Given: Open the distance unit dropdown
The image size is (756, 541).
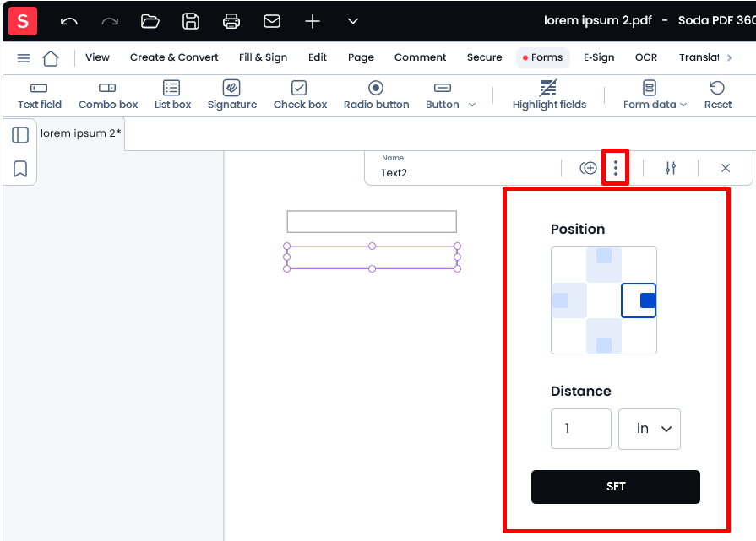Looking at the screenshot, I should (x=650, y=429).
